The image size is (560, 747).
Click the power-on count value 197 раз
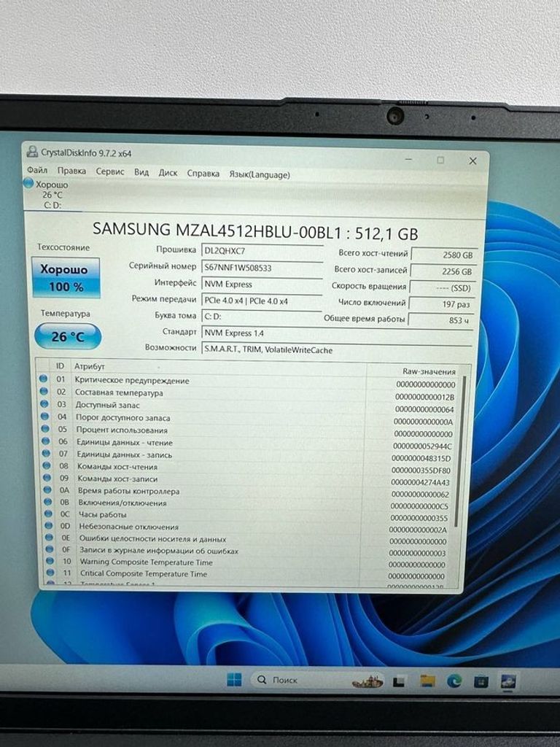(441, 303)
